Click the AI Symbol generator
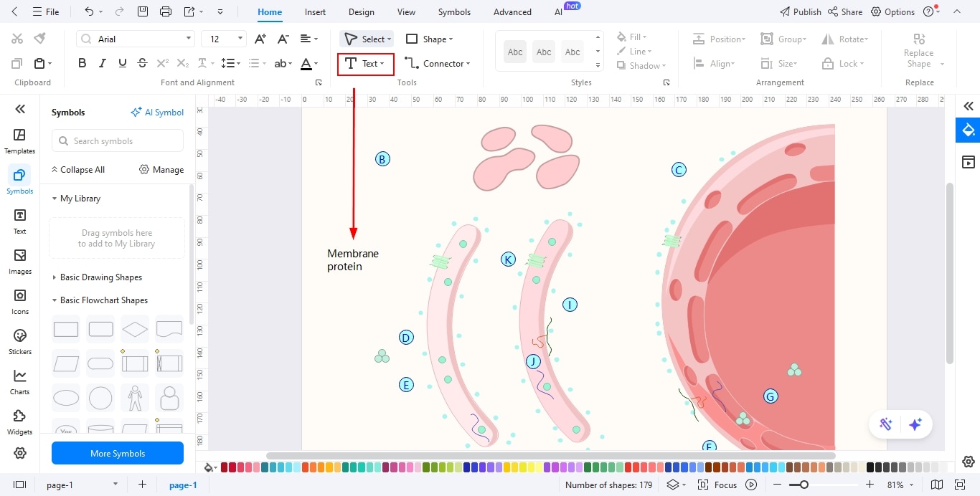This screenshot has width=980, height=496. (157, 112)
